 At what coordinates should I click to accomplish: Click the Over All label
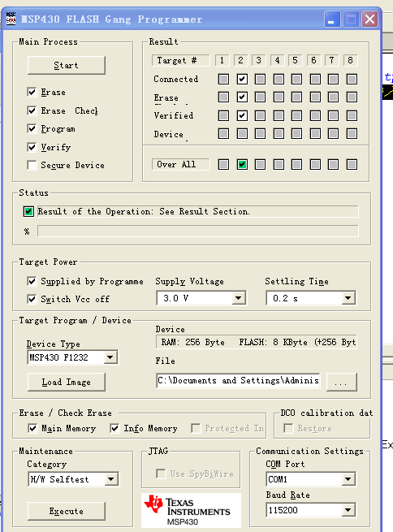(x=181, y=165)
